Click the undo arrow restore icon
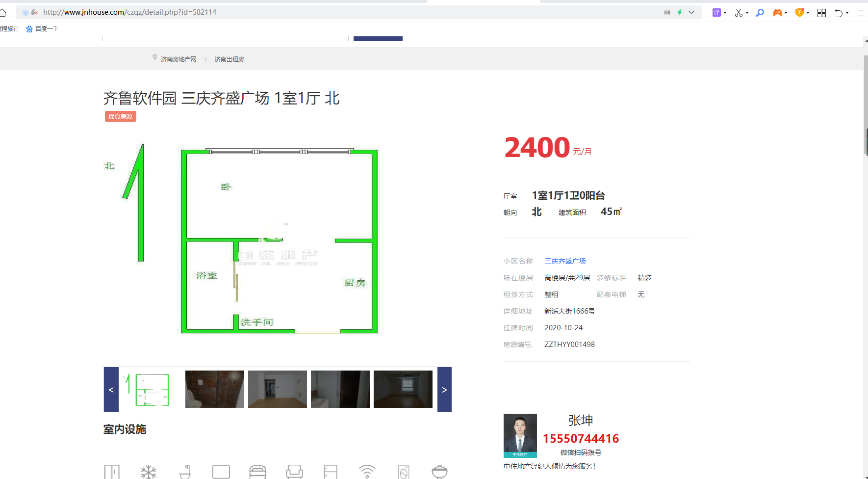Screen dimensions: 868x479 (x=839, y=13)
